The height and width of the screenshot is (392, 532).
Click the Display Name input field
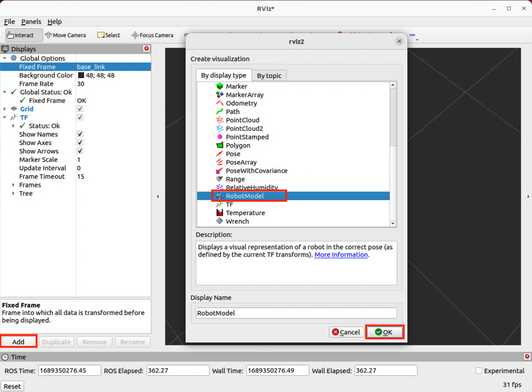tap(296, 313)
